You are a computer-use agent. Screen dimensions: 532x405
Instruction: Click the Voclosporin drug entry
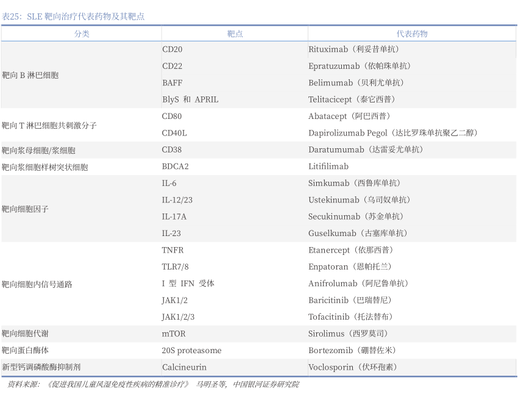click(x=353, y=367)
